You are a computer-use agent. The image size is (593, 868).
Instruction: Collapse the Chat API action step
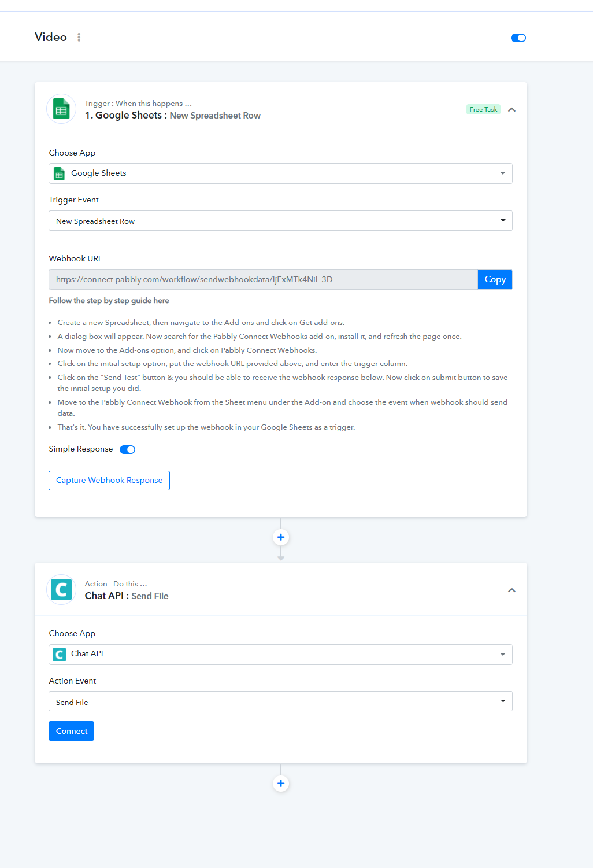tap(512, 590)
